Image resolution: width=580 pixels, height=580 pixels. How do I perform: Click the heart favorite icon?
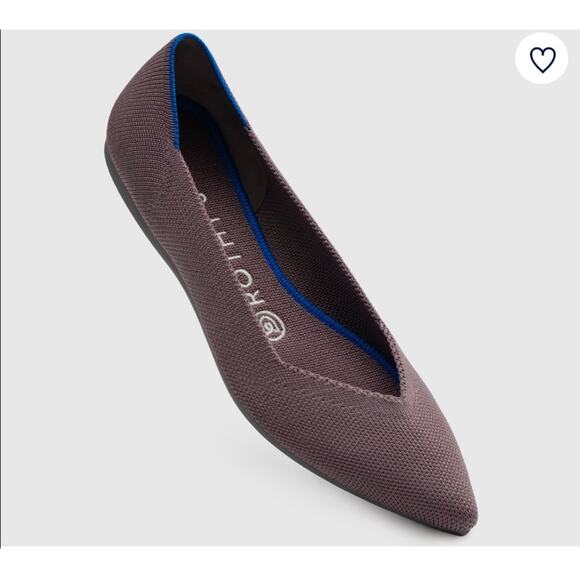542,59
